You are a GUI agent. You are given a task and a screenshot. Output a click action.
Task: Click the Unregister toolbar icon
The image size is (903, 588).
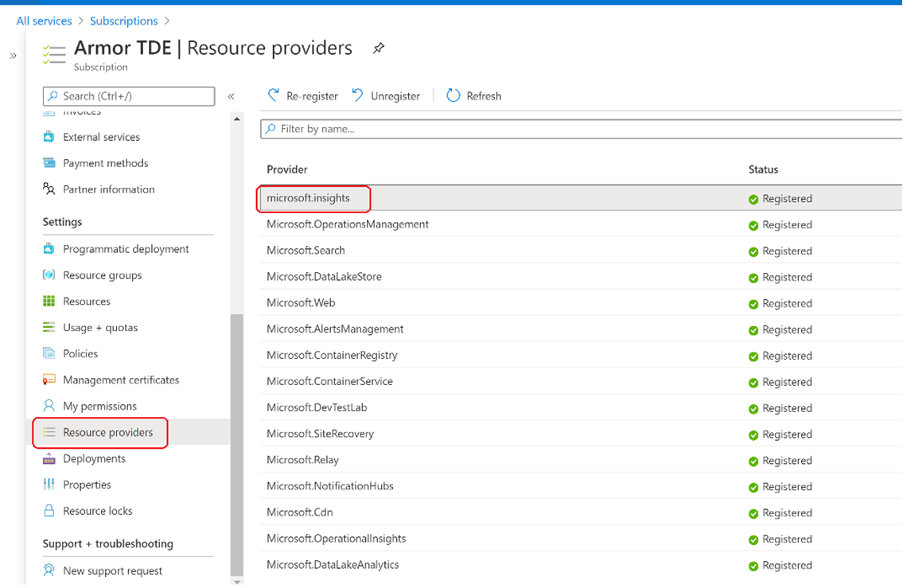[358, 95]
